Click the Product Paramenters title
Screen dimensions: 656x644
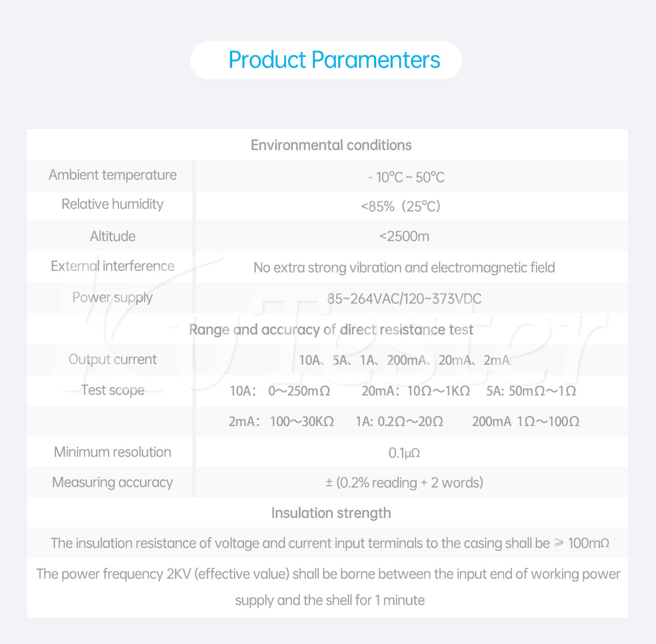[x=334, y=60]
